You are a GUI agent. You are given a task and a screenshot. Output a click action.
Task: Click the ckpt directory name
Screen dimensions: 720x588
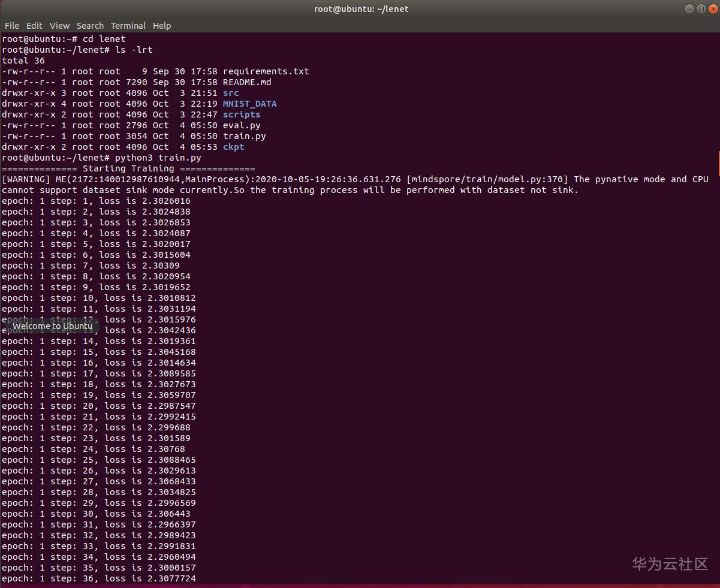[233, 147]
